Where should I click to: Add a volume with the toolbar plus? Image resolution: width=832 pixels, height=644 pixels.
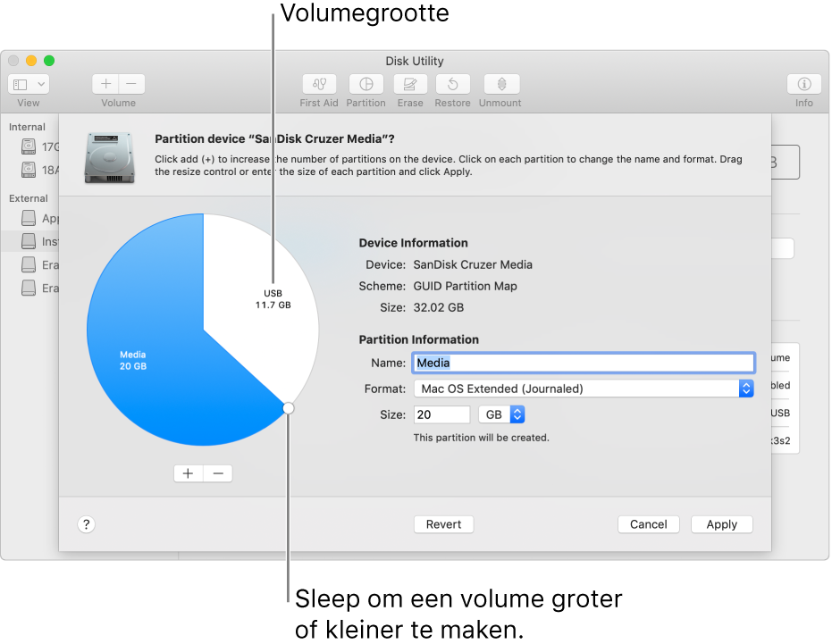[105, 84]
